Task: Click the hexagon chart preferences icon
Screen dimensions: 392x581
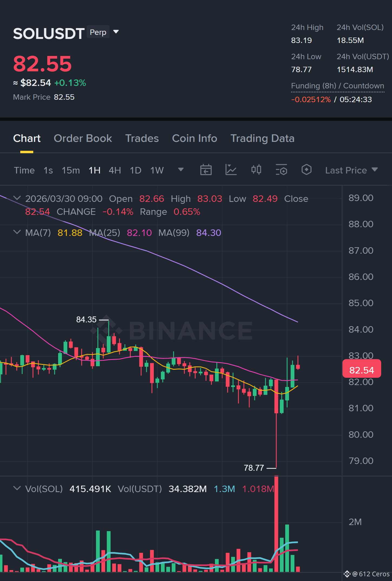Action: 306,170
